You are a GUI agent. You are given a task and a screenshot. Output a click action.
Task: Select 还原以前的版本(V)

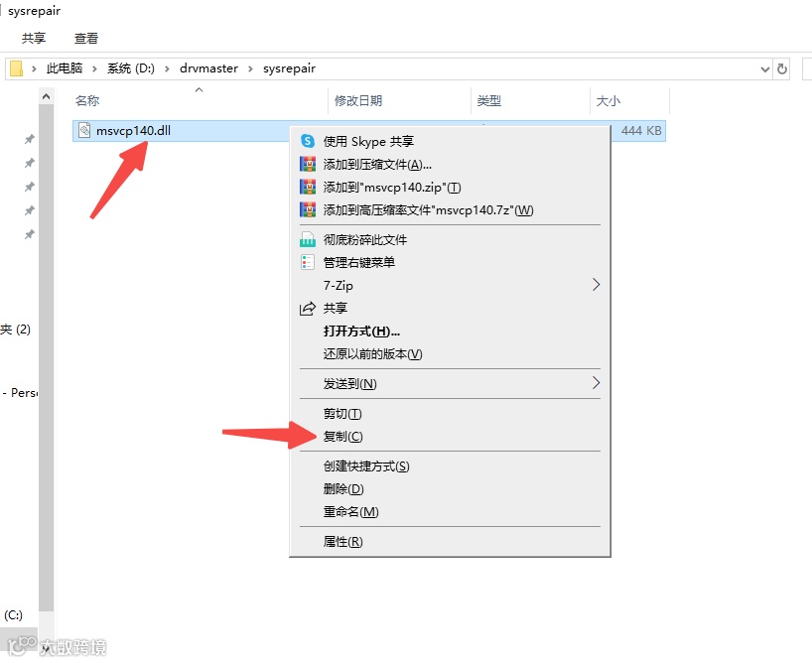click(450, 353)
